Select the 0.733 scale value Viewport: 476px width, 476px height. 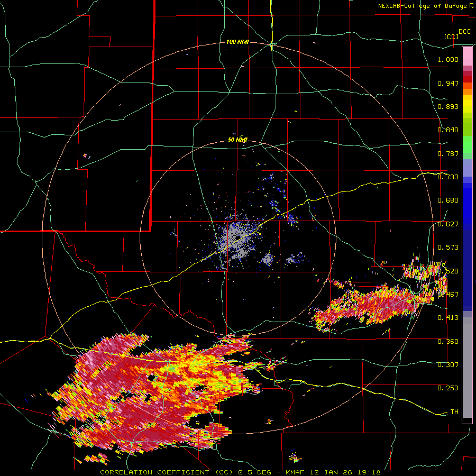pyautogui.click(x=448, y=177)
